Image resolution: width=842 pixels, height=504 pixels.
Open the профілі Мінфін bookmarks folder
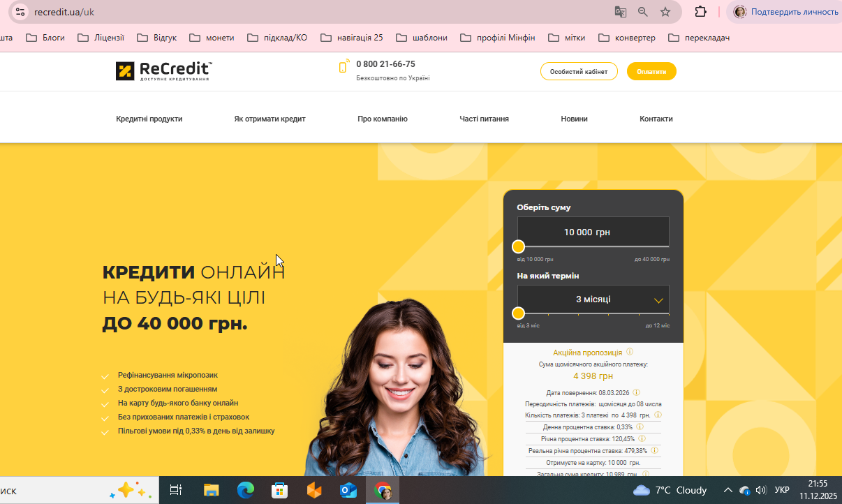tap(498, 38)
